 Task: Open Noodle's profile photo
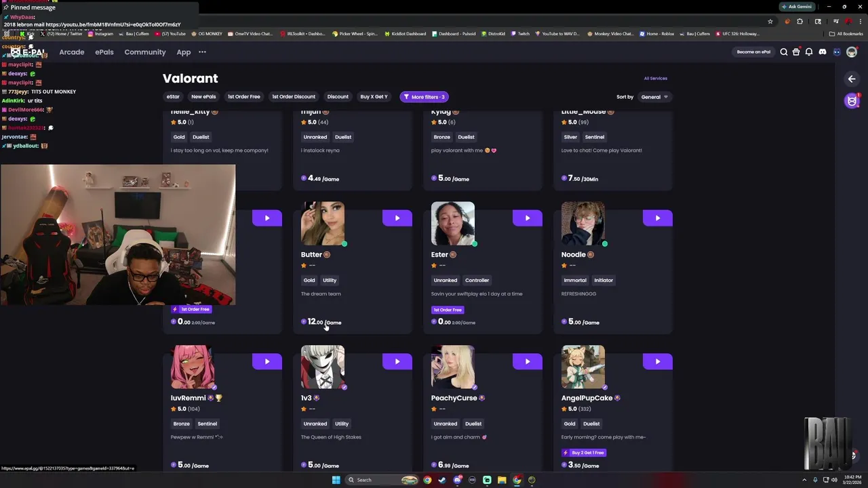click(x=583, y=224)
